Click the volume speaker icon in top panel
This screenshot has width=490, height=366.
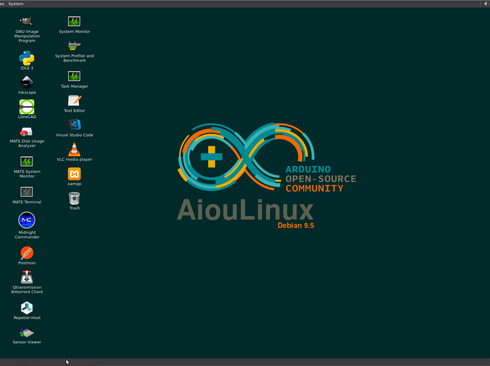pos(485,4)
